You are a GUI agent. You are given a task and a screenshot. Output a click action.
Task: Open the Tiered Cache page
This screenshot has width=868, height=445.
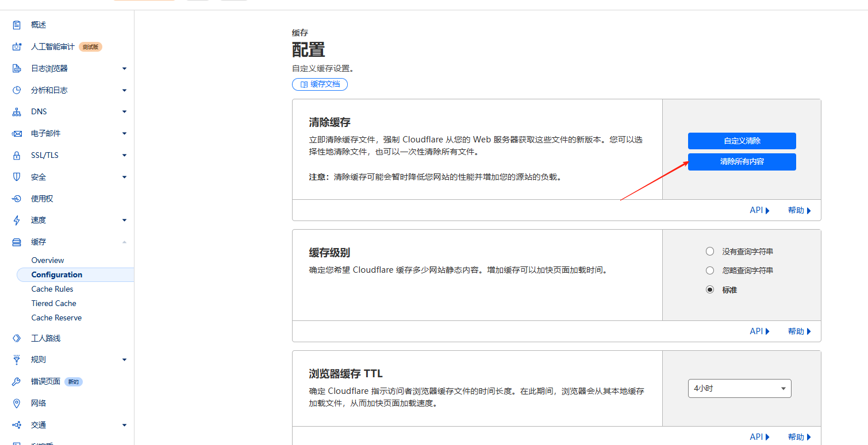(53, 303)
